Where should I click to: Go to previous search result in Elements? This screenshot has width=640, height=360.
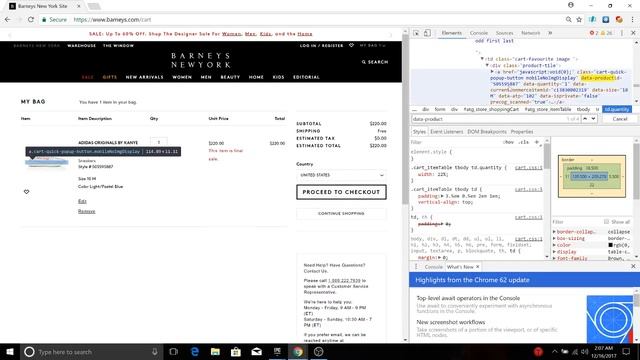[x=585, y=119]
